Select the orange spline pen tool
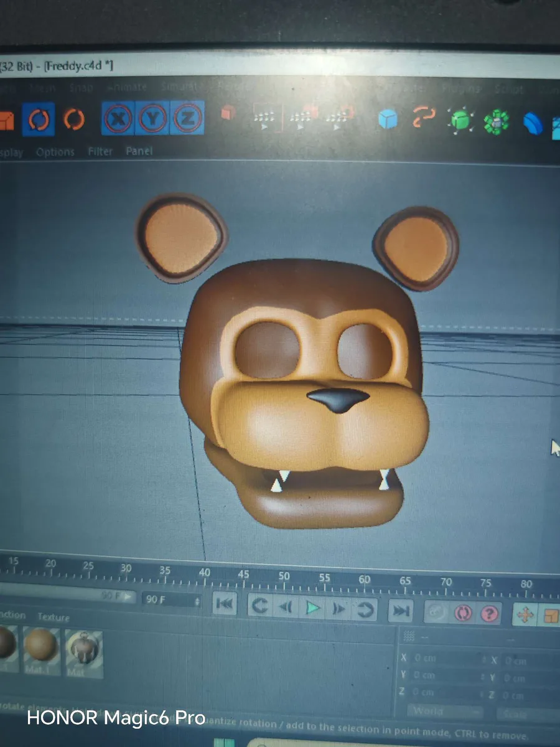 click(x=424, y=117)
